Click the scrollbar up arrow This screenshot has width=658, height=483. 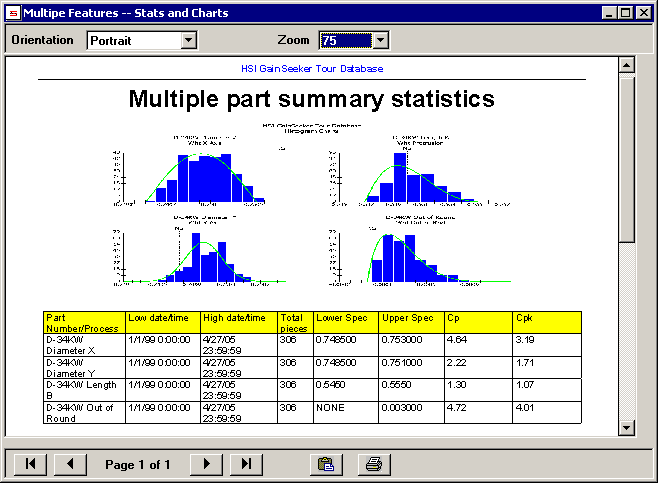[627, 66]
